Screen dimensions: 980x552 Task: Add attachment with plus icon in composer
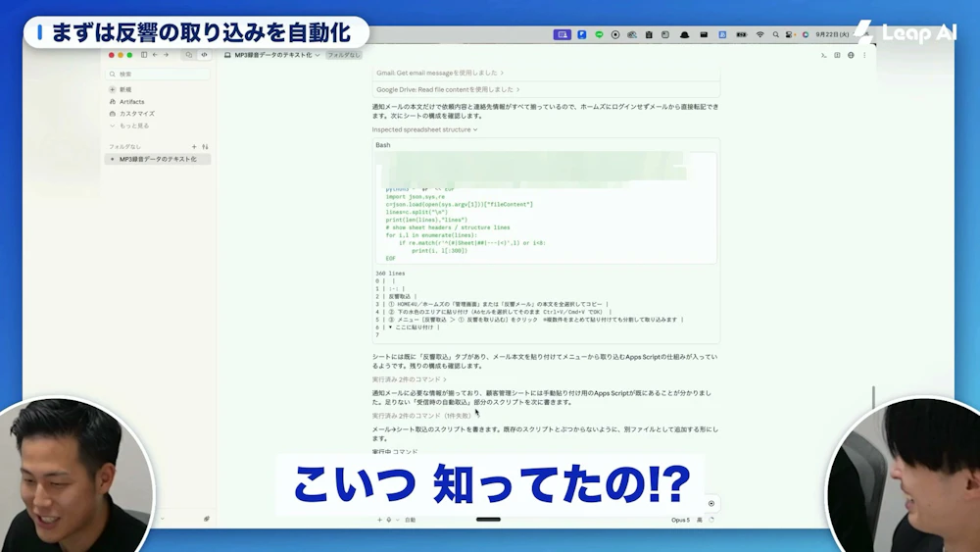pos(379,520)
